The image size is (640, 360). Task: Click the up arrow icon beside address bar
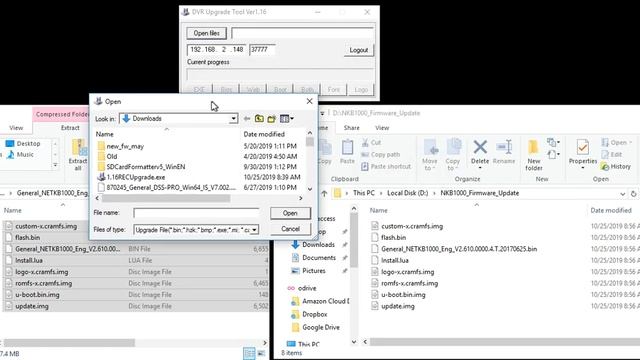coord(324,193)
